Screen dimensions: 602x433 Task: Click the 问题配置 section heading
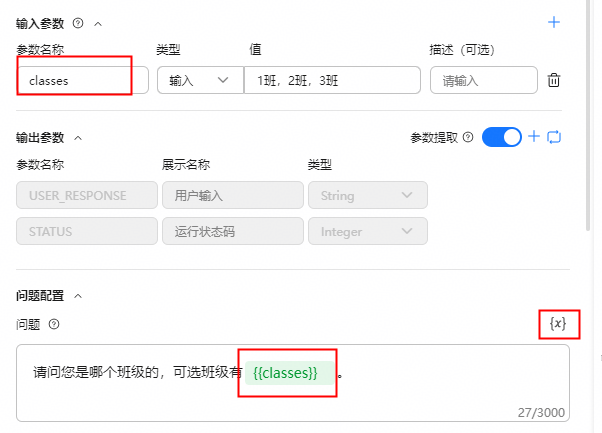(x=40, y=296)
